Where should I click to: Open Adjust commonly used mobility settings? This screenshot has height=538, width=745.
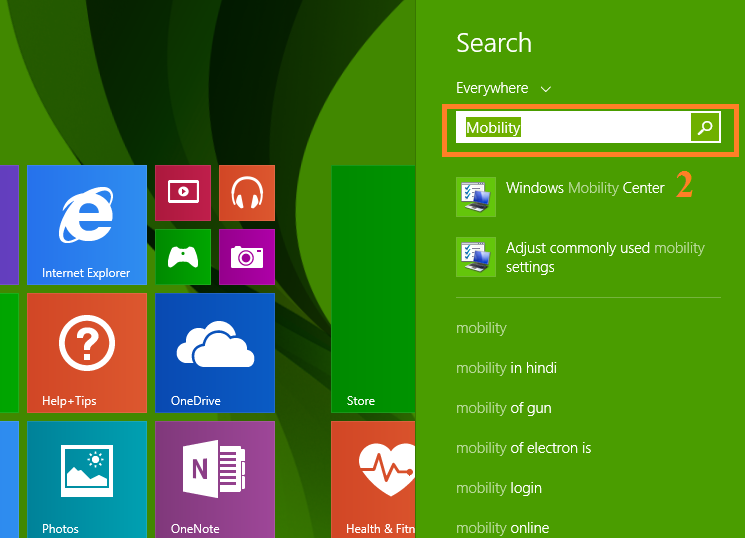605,257
